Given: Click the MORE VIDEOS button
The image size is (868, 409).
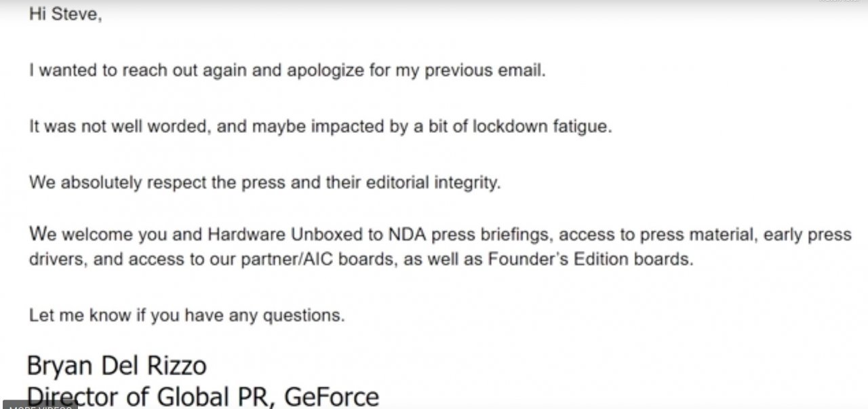Looking at the screenshot, I should click(39, 406).
